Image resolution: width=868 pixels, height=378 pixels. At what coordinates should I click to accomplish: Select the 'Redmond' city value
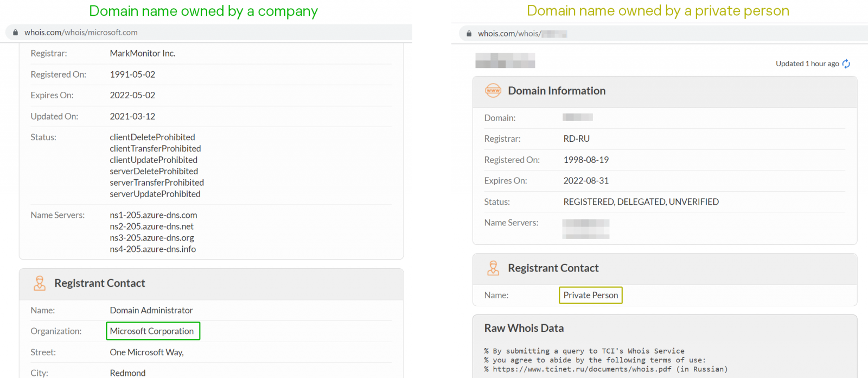127,373
